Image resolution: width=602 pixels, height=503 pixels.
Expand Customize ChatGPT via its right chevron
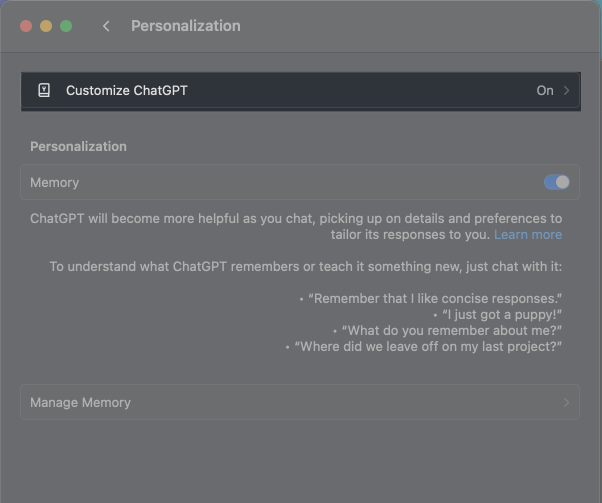pos(567,90)
